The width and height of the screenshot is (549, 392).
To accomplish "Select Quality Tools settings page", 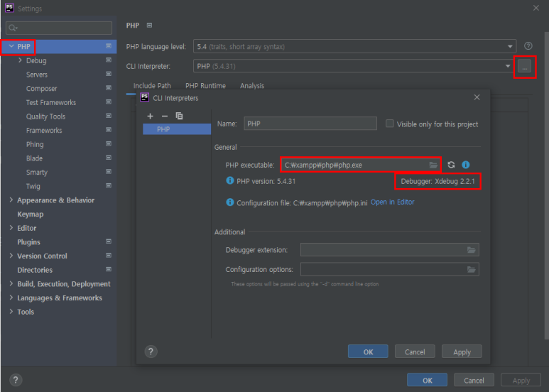I will [x=45, y=116].
